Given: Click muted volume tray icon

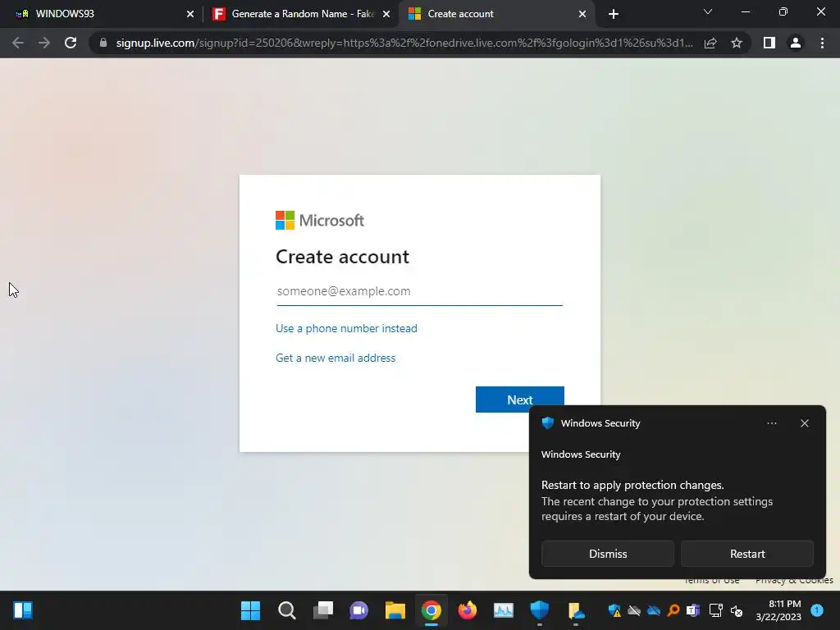Looking at the screenshot, I should [737, 610].
